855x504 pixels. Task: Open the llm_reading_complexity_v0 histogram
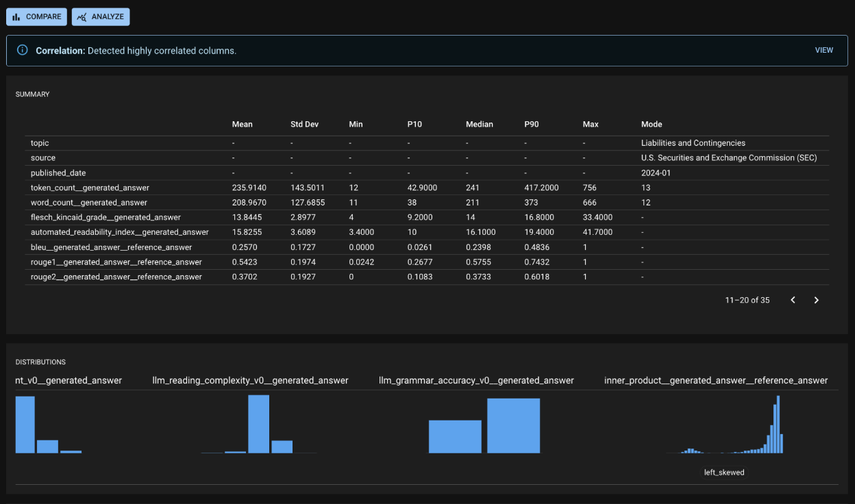click(x=258, y=425)
